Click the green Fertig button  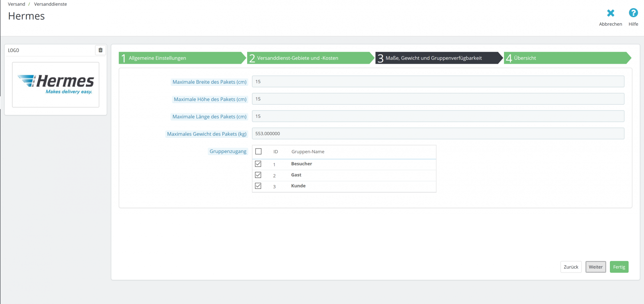pos(619,267)
